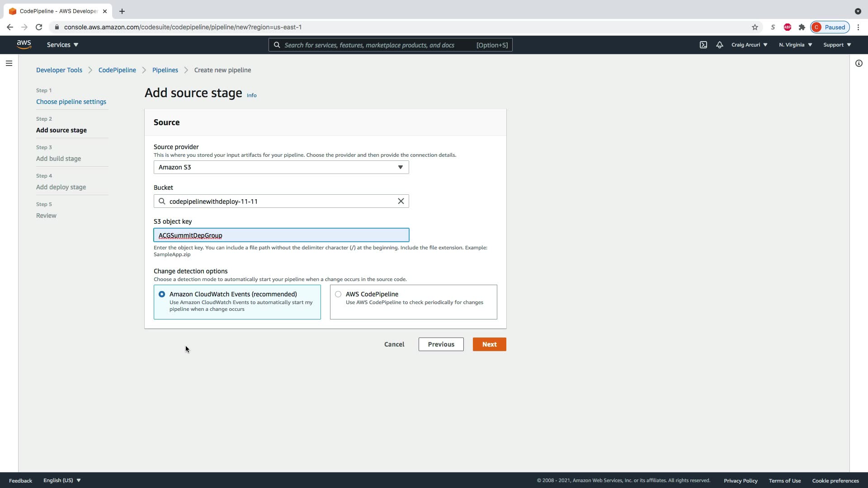Click the orange Next button

click(489, 344)
